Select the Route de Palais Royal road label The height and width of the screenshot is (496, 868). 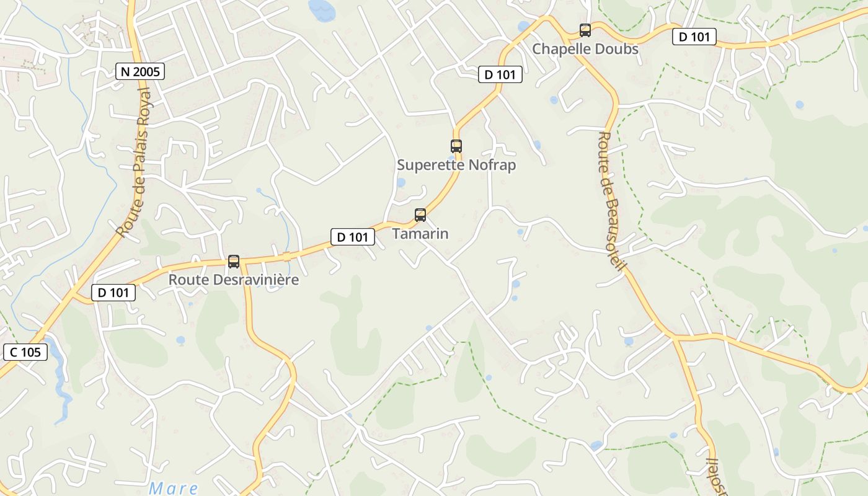pos(134,163)
